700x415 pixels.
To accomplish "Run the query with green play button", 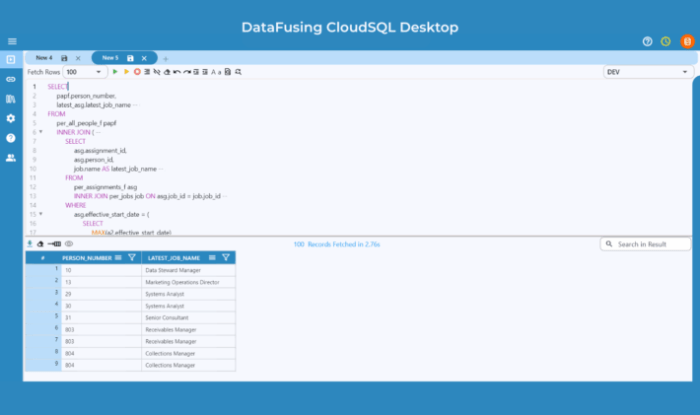I will (x=115, y=71).
